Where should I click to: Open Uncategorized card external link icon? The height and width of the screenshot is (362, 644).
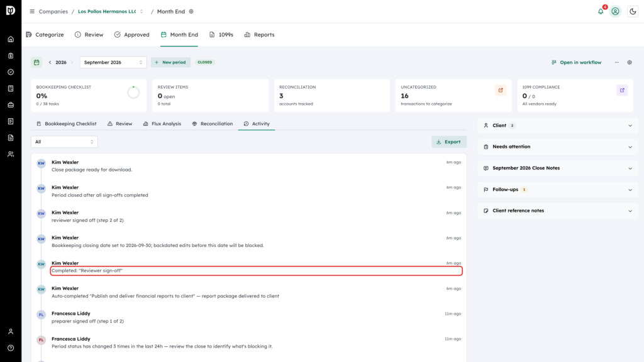[501, 90]
